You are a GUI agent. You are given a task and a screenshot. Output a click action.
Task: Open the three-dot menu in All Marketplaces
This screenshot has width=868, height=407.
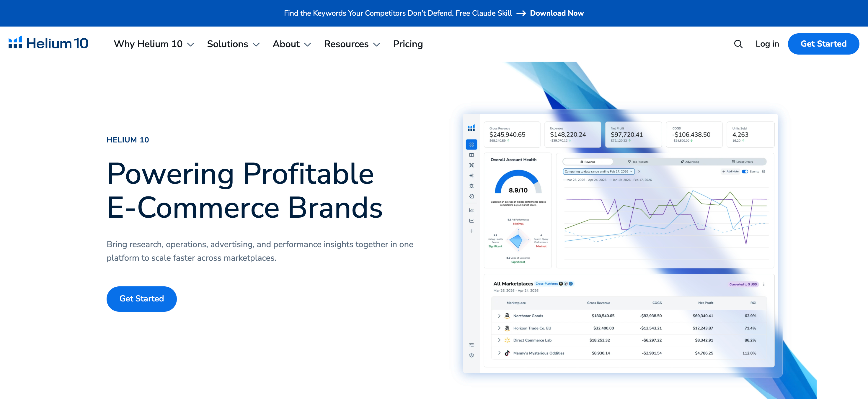tap(763, 284)
